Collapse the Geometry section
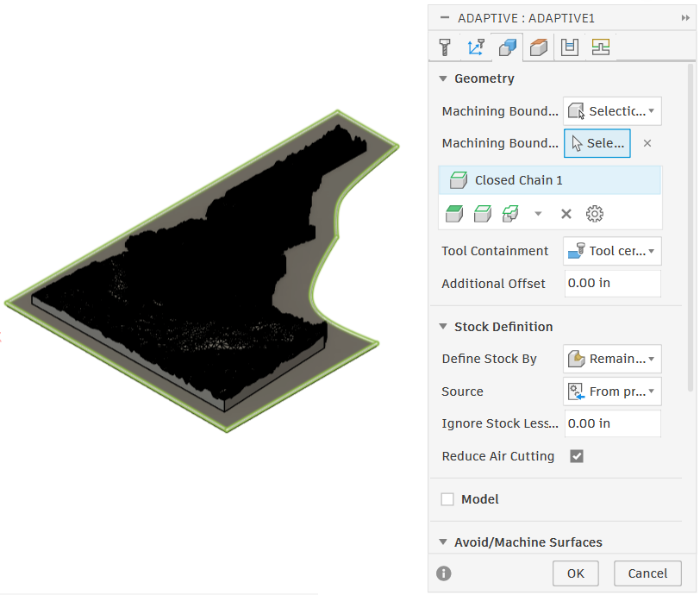The image size is (700, 595). 443,78
